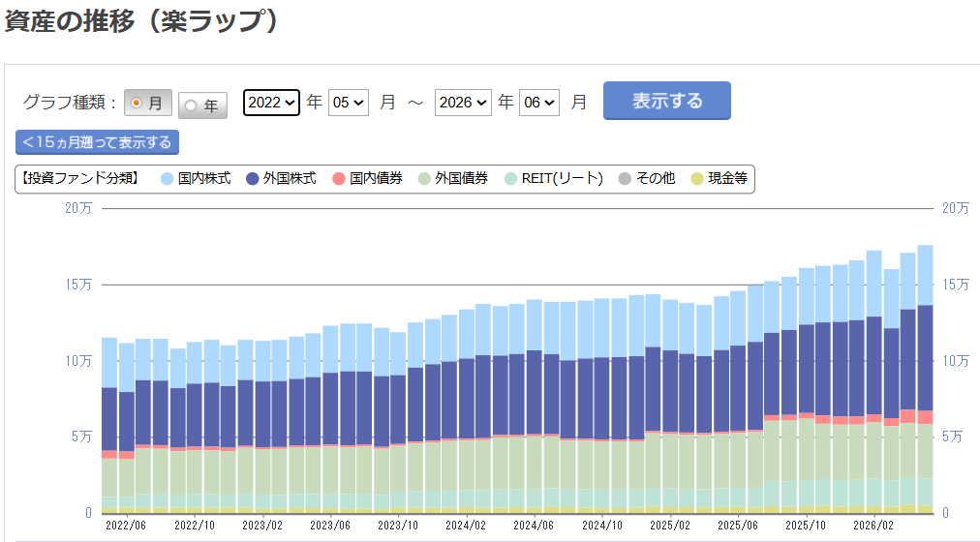Image resolution: width=980 pixels, height=542 pixels.
Task: Click the 国内株式 light blue legend dot
Action: (x=167, y=179)
